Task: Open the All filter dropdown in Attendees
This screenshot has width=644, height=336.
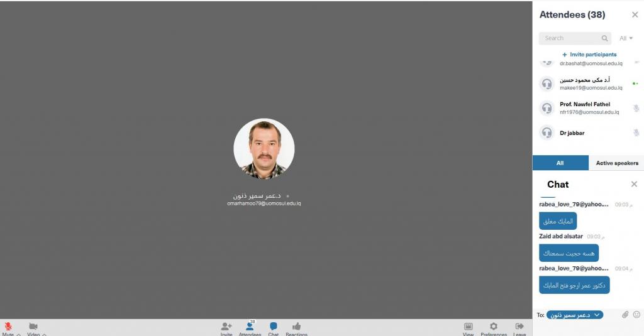Action: (x=626, y=38)
